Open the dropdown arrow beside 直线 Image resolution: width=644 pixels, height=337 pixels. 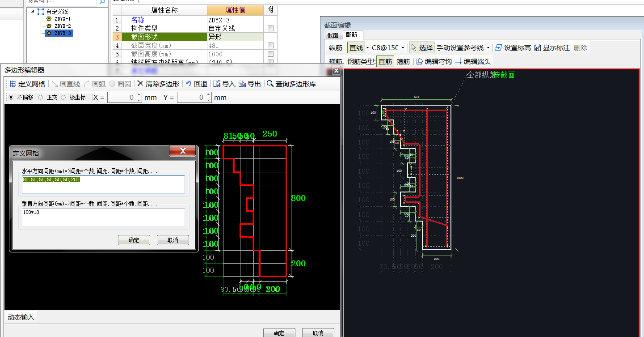pyautogui.click(x=367, y=48)
